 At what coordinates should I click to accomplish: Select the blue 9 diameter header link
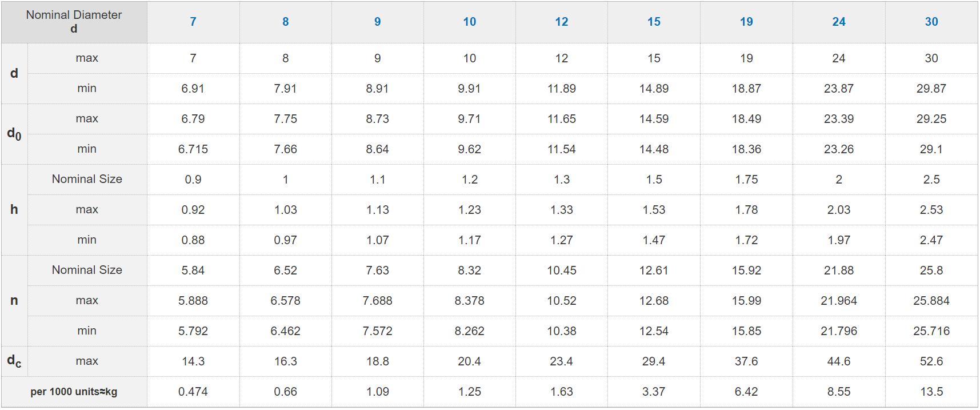[377, 22]
